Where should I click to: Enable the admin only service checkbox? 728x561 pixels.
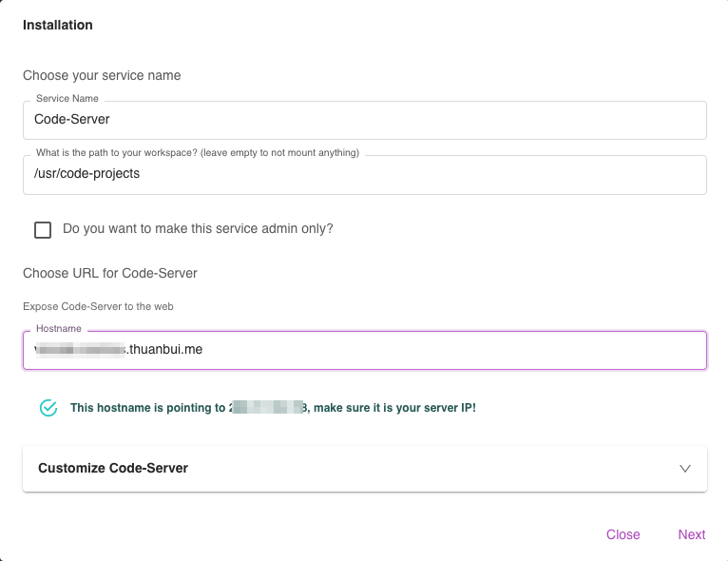[x=43, y=229]
